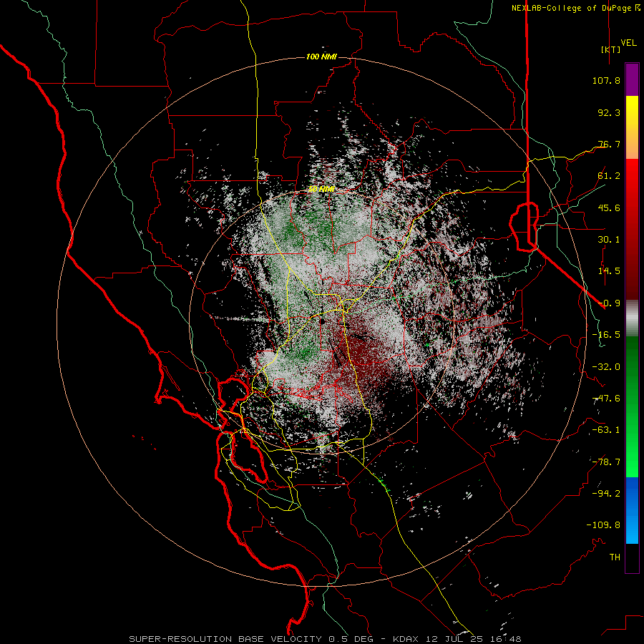Viewport: 644px width, 644px height.
Task: Click the TH legend label
Action: pos(615,557)
